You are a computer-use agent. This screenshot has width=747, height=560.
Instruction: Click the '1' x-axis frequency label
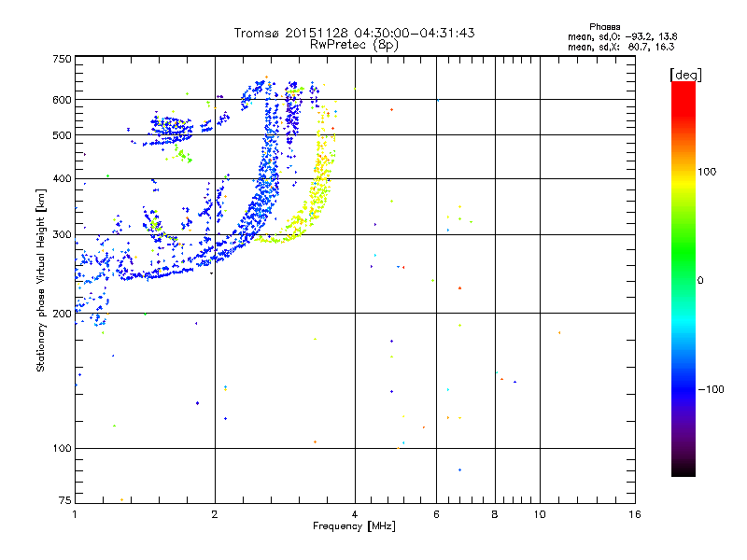click(75, 514)
